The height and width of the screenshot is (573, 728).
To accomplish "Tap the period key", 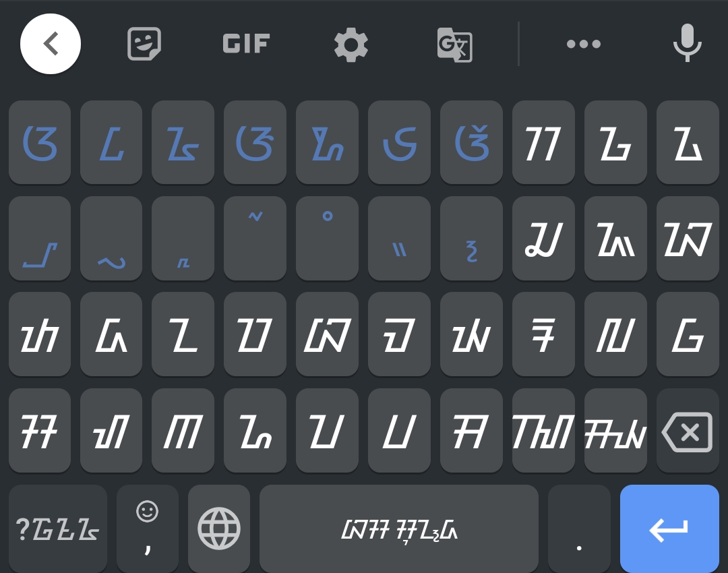I will tap(579, 529).
